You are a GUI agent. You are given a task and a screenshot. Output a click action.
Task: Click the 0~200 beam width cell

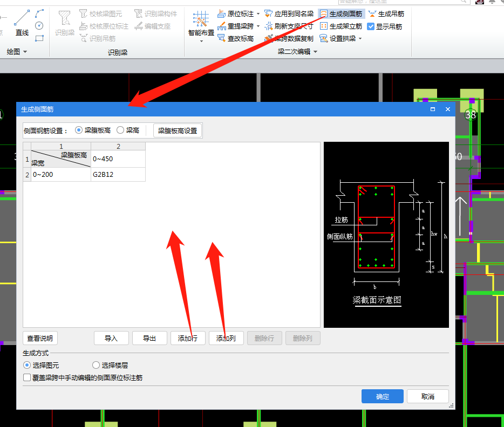pos(61,174)
